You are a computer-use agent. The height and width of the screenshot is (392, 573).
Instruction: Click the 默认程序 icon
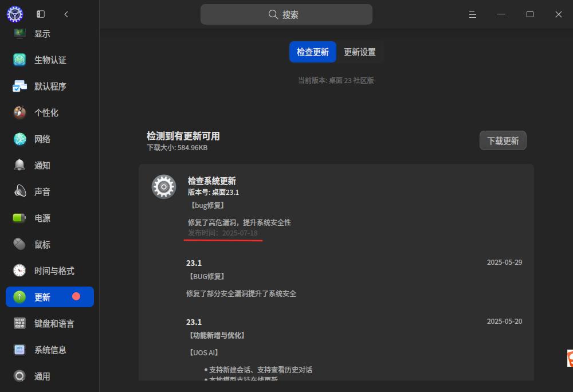(x=19, y=86)
